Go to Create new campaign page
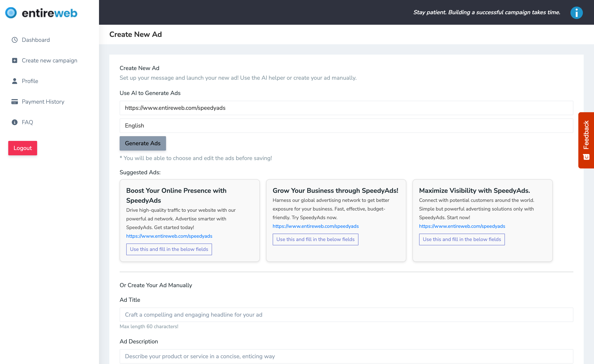The height and width of the screenshot is (364, 594). tap(49, 60)
